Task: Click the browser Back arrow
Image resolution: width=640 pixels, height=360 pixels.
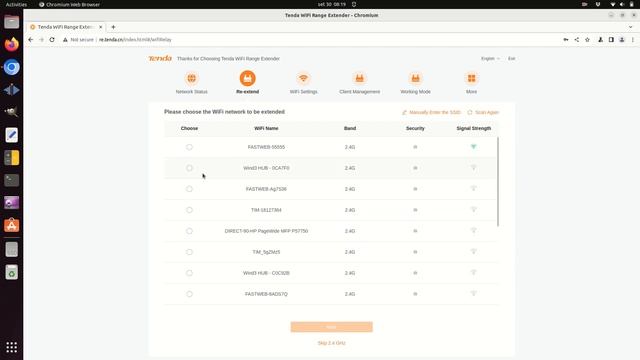Action: [x=31, y=40]
